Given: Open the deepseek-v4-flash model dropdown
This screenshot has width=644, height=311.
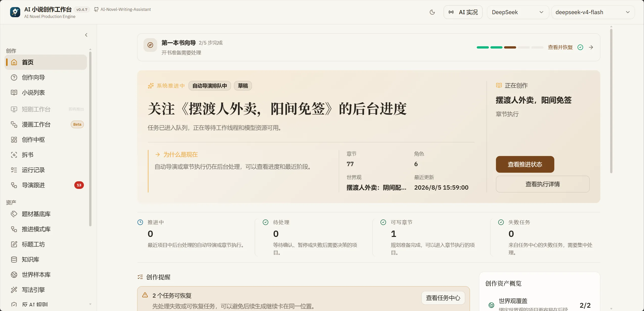Looking at the screenshot, I should 593,12.
